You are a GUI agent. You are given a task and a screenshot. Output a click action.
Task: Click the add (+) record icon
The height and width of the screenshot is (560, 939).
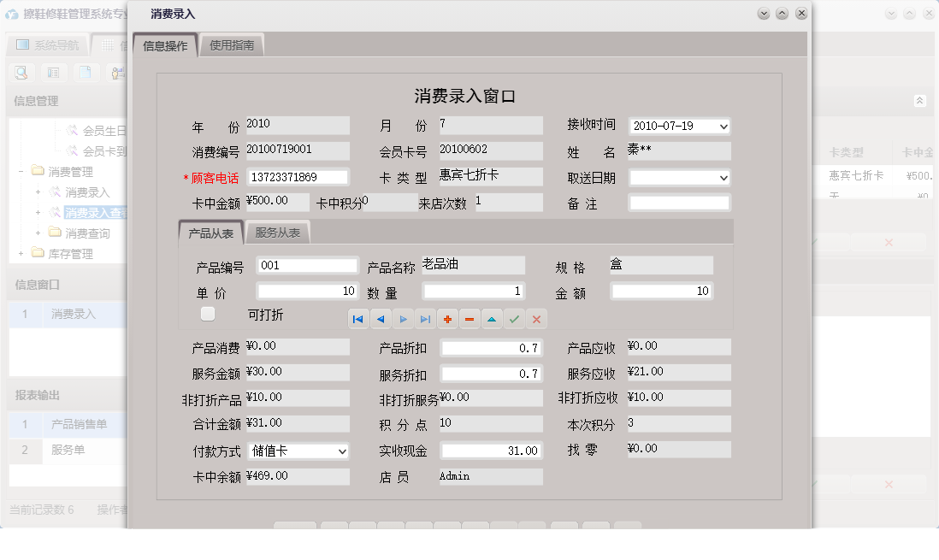(x=447, y=319)
